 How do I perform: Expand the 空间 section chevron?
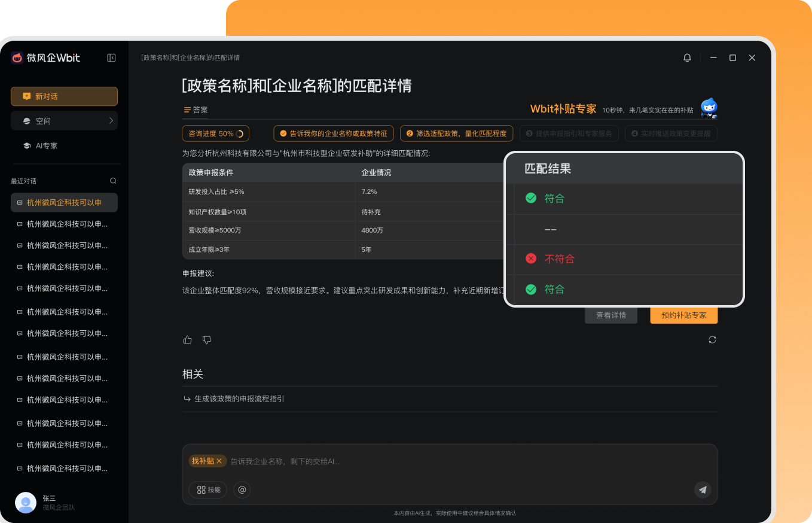tap(111, 121)
